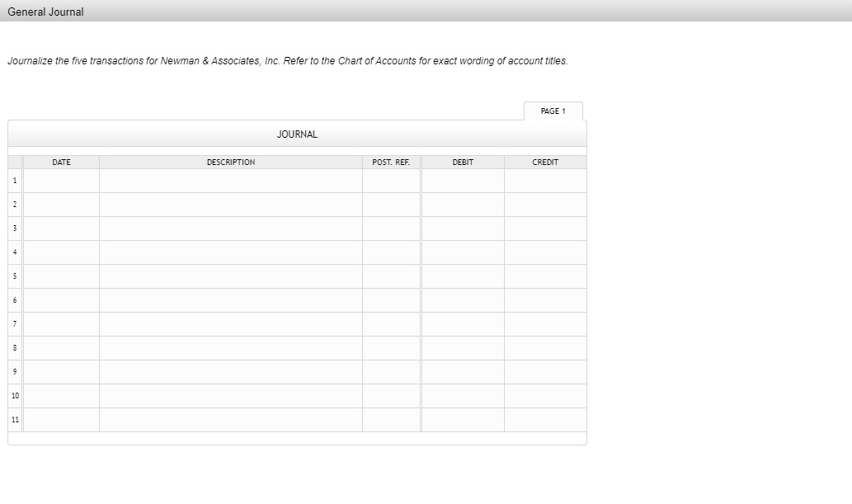Click the Credit cell in row 1
852x504 pixels.
tap(545, 181)
